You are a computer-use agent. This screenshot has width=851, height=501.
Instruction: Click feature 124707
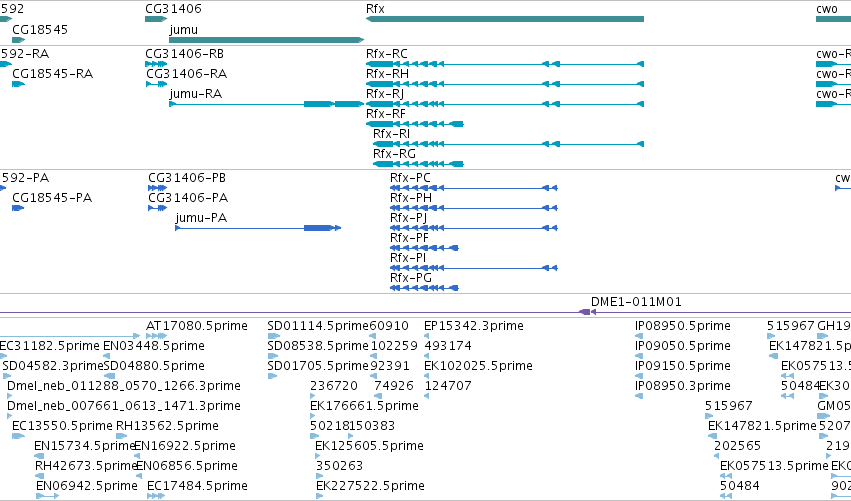[x=448, y=386]
